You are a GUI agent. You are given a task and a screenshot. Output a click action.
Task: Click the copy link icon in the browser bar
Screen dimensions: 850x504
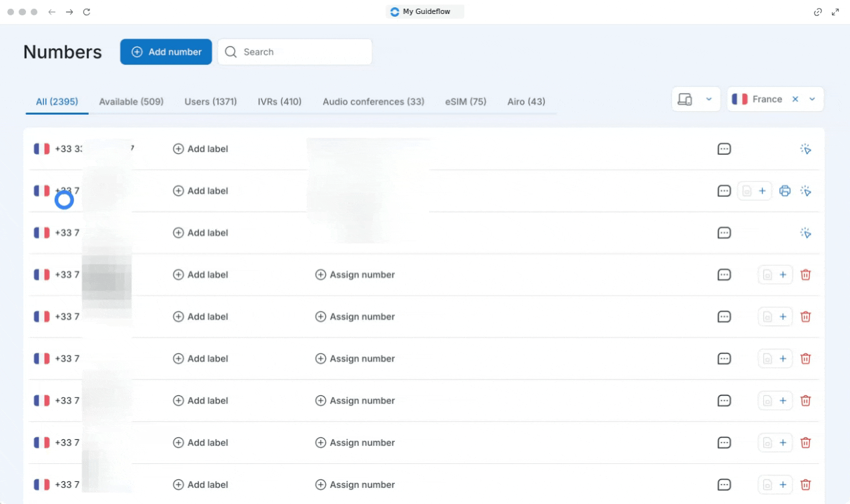(818, 12)
